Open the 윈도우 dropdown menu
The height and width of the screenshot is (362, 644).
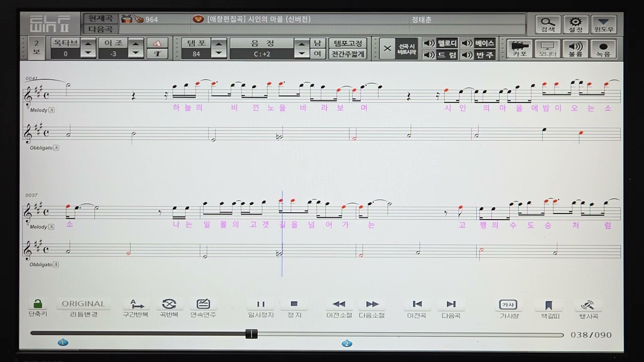(604, 24)
